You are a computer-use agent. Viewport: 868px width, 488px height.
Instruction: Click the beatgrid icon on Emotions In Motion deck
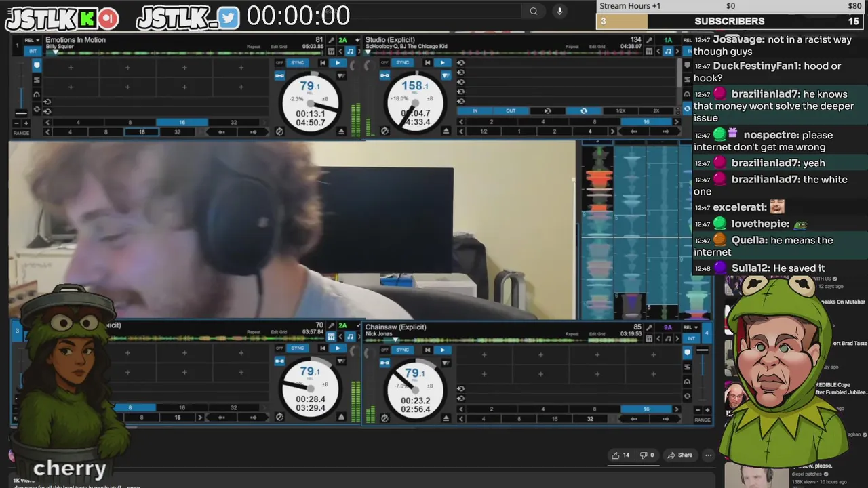pos(332,52)
